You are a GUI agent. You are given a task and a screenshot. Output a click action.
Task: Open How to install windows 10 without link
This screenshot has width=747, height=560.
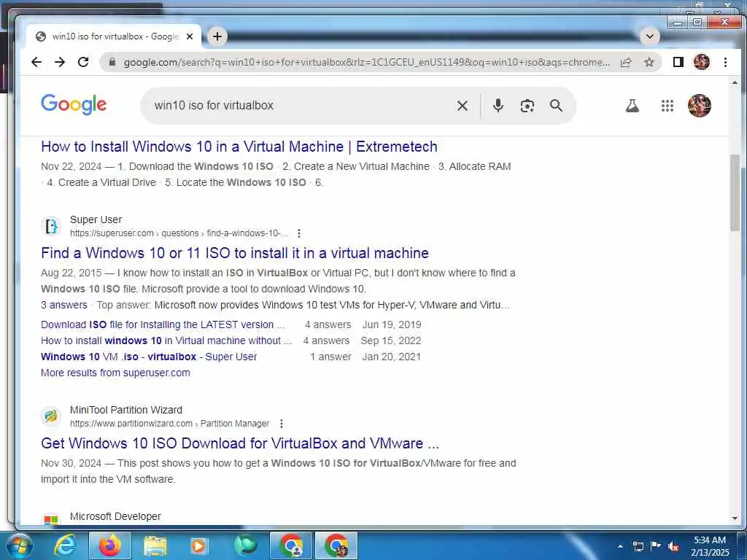click(166, 341)
